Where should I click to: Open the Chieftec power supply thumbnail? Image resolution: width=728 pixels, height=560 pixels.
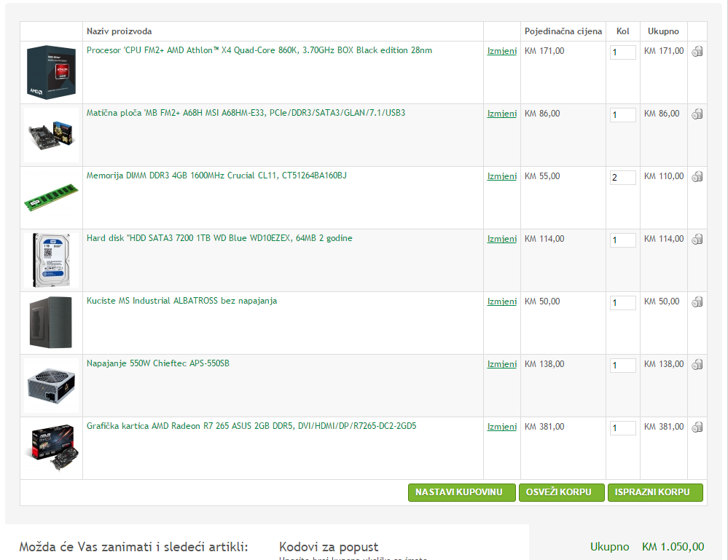(x=51, y=385)
